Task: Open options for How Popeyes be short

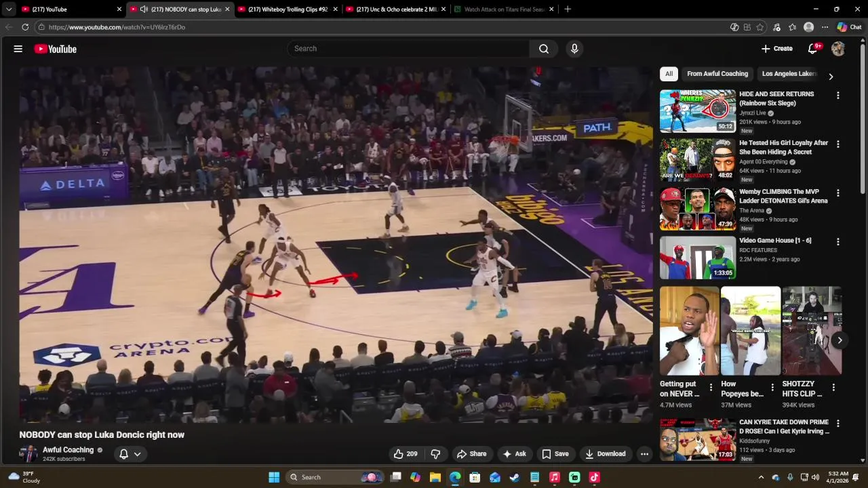Action: click(772, 388)
